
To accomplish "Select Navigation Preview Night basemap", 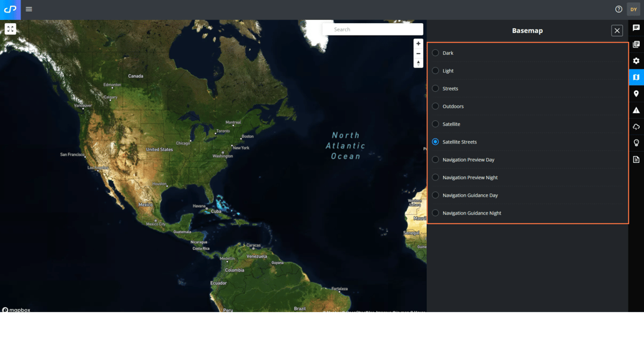I will [x=436, y=177].
